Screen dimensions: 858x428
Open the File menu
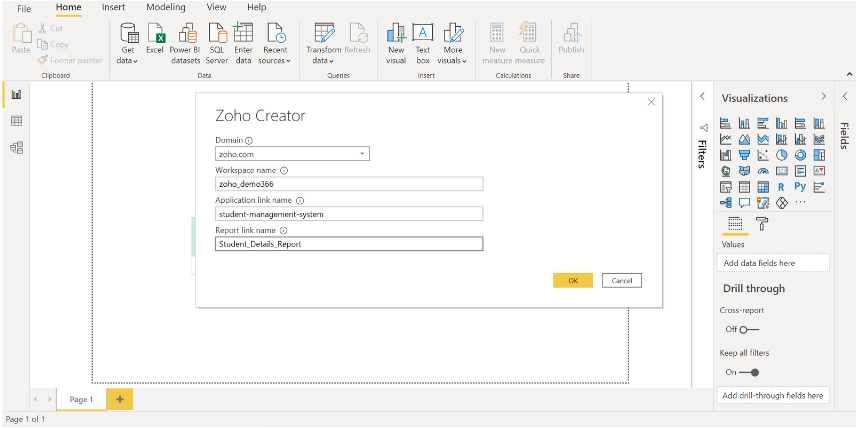(24, 8)
